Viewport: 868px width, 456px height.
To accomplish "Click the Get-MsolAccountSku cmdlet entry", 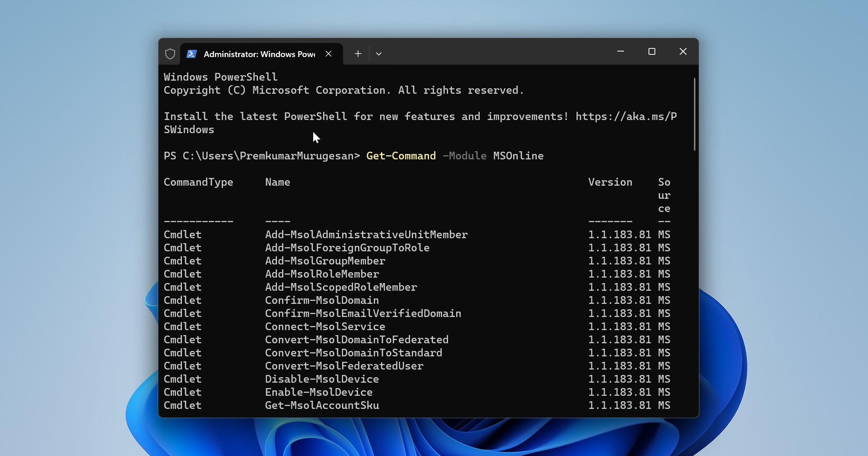I will [322, 405].
